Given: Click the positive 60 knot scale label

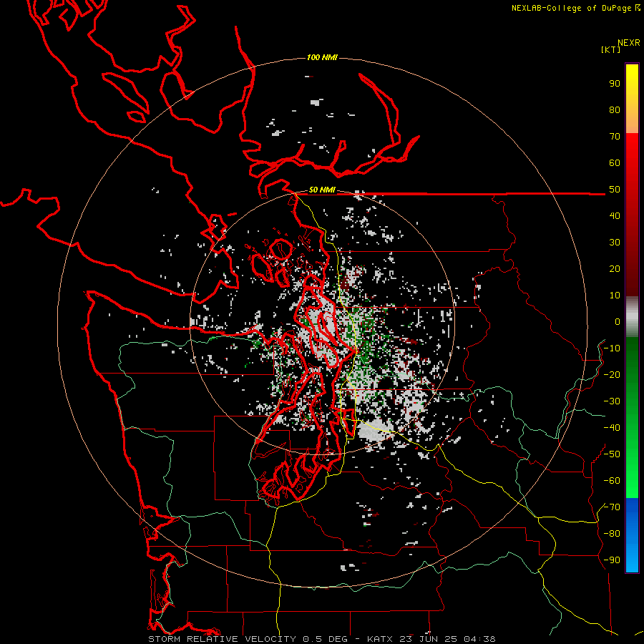Looking at the screenshot, I should [615, 162].
